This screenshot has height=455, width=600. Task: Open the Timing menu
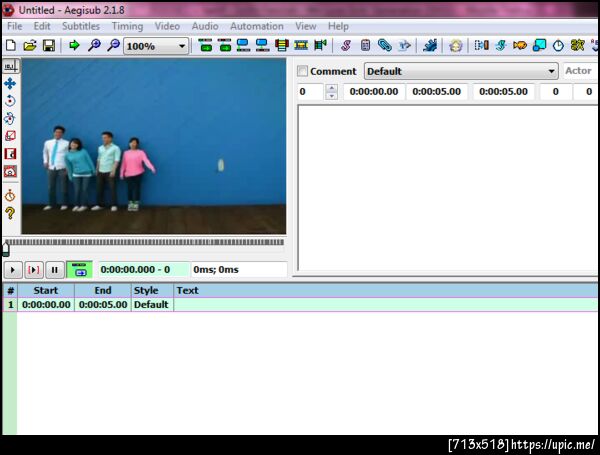[x=127, y=26]
